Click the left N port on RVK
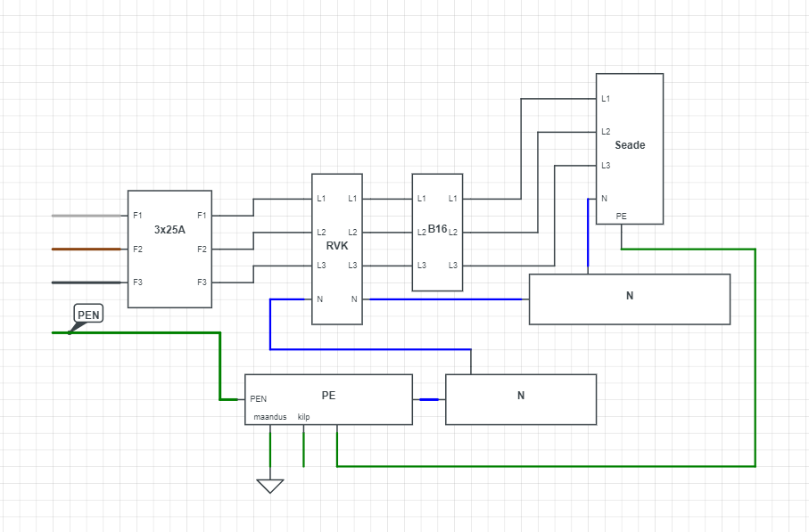This screenshot has height=532, width=809. pos(320,299)
